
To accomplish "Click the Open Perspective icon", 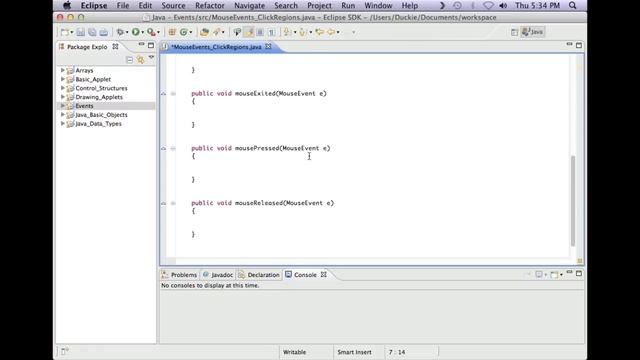I will [x=514, y=32].
